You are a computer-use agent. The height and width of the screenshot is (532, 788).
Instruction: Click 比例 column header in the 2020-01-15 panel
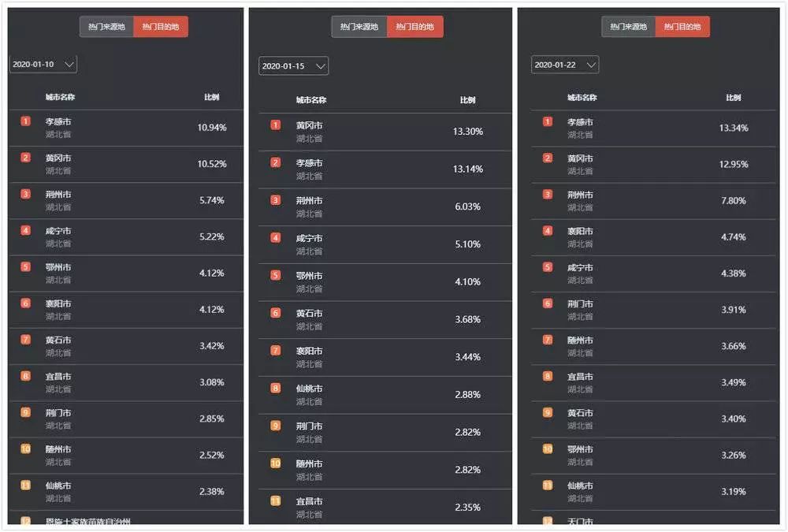[468, 100]
